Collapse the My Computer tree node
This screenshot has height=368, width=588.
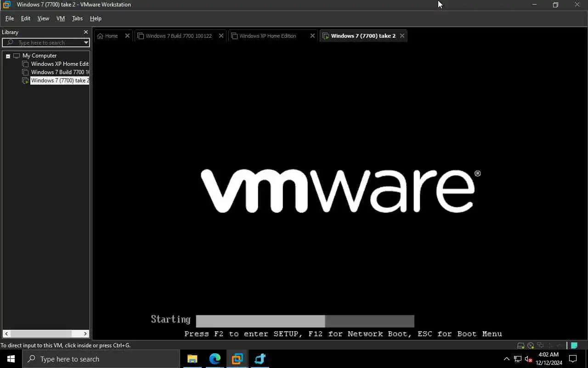[8, 56]
